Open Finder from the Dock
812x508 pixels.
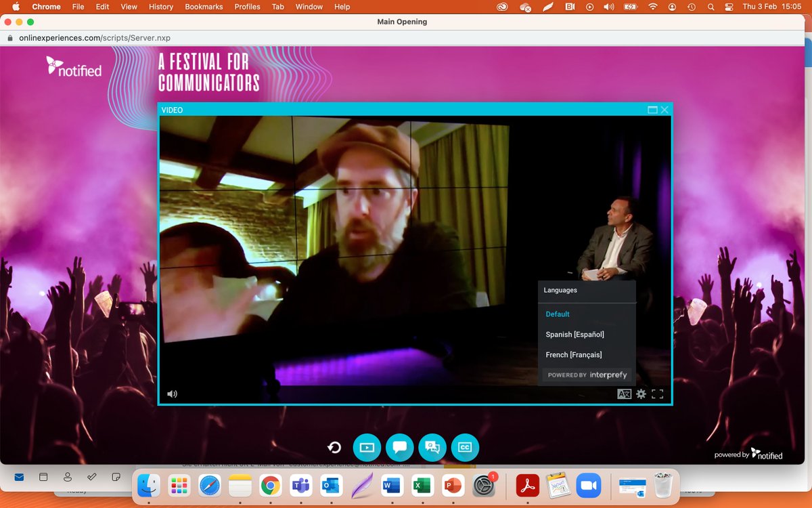coord(149,486)
